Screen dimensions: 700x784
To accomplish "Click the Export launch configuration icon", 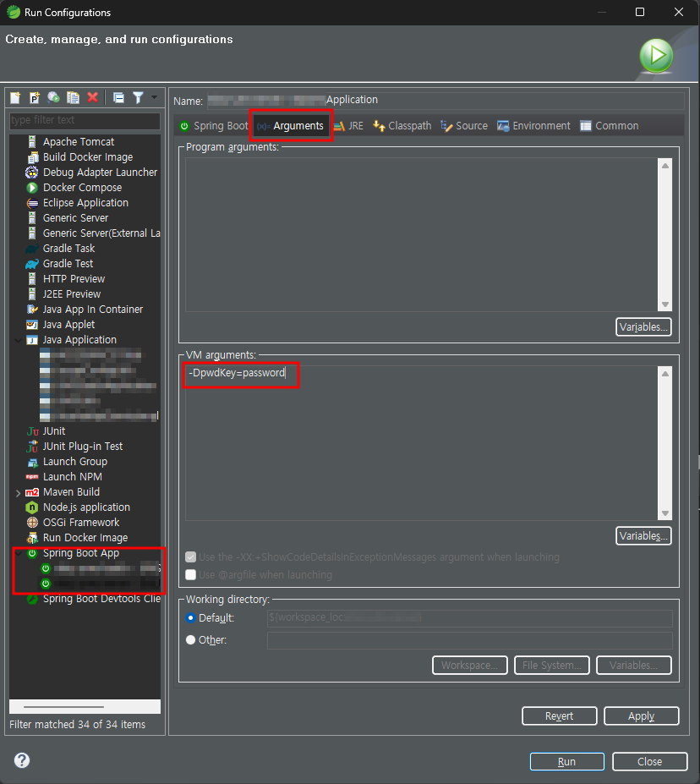I will click(x=53, y=97).
